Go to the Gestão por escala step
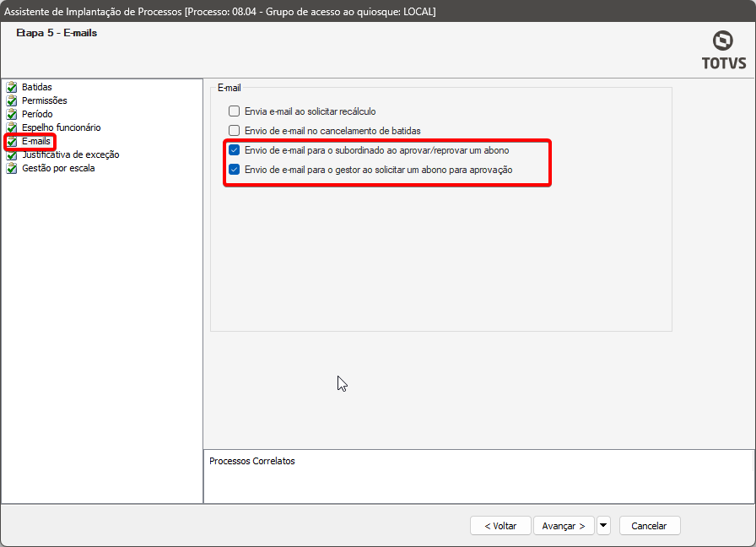The height and width of the screenshot is (547, 756). 58,168
